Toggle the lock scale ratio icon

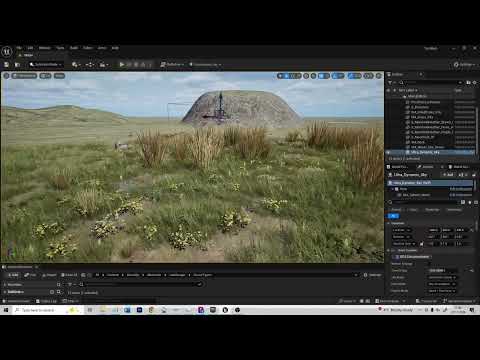pyautogui.click(x=422, y=244)
